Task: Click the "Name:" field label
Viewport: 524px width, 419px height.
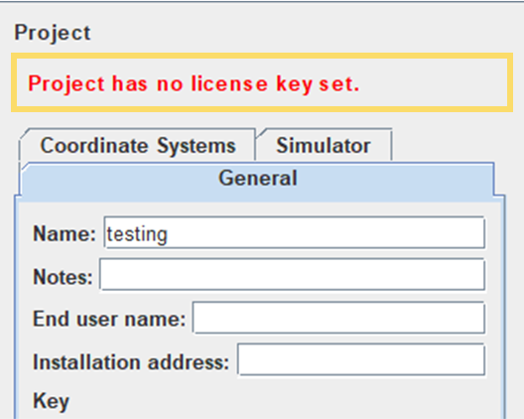Action: click(x=64, y=234)
